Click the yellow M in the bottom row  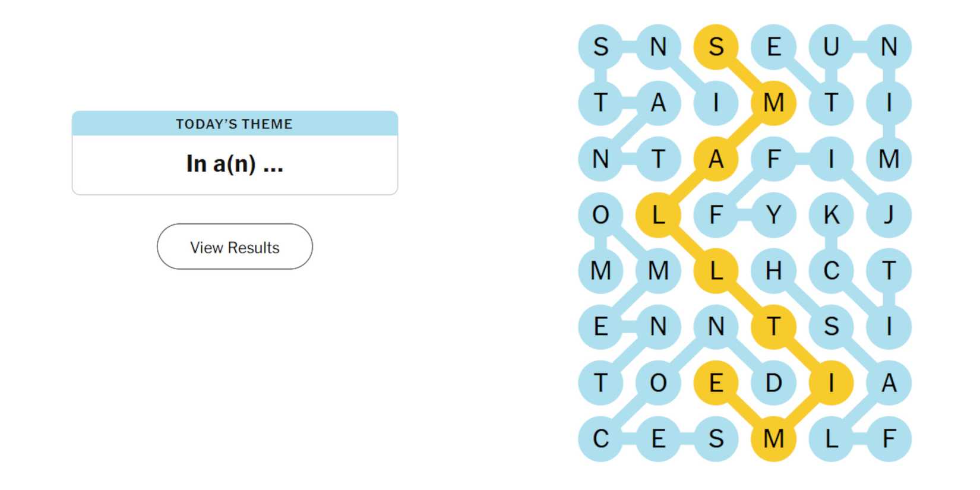pyautogui.click(x=774, y=439)
